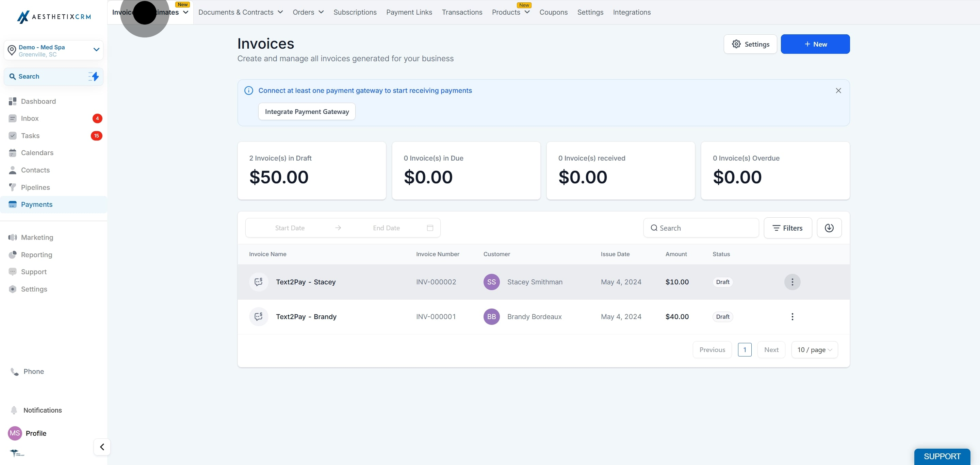
Task: Select Payments in the sidebar
Action: 53,204
